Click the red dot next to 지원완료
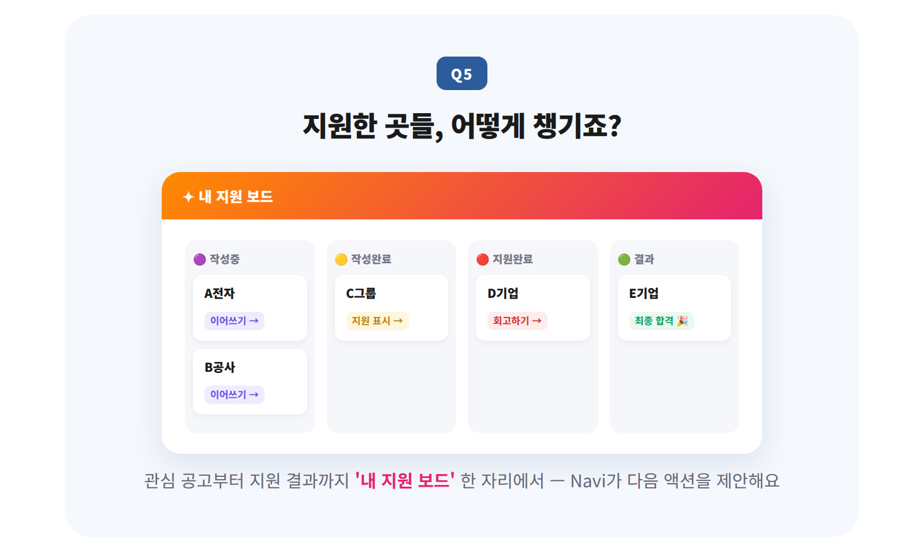Image resolution: width=924 pixels, height=560 pixels. click(x=483, y=259)
